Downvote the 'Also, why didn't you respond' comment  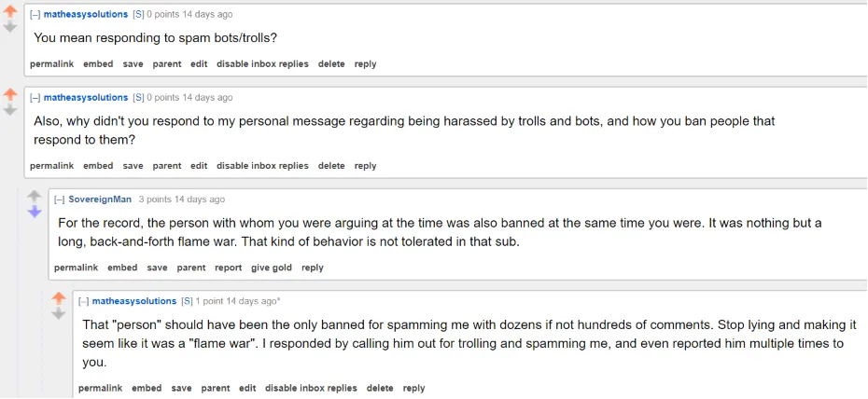pos(10,110)
